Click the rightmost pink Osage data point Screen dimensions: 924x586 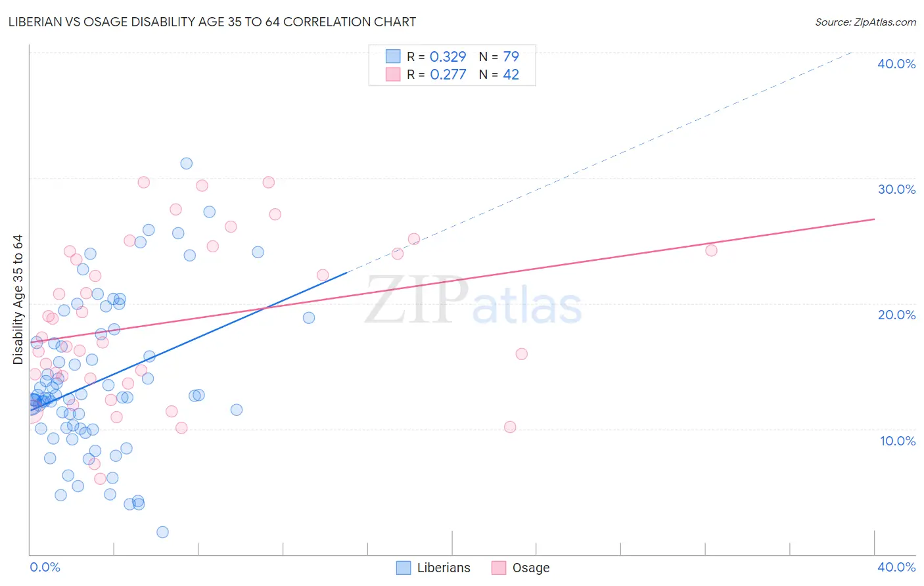click(x=711, y=250)
